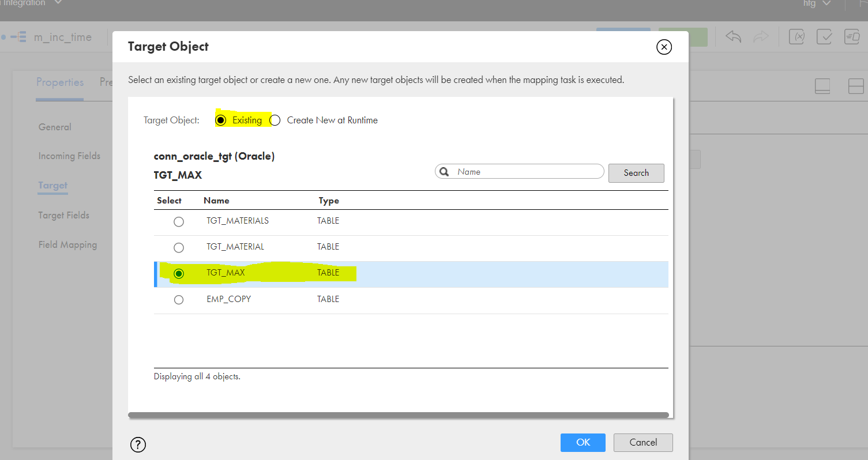Open the General properties section
Screen dimensions: 868x460
(55, 127)
